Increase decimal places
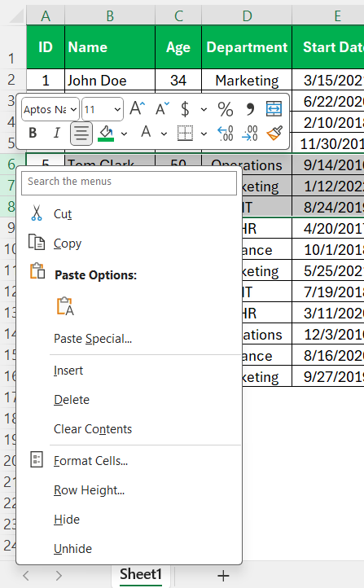The width and height of the screenshot is (364, 588). (x=226, y=133)
